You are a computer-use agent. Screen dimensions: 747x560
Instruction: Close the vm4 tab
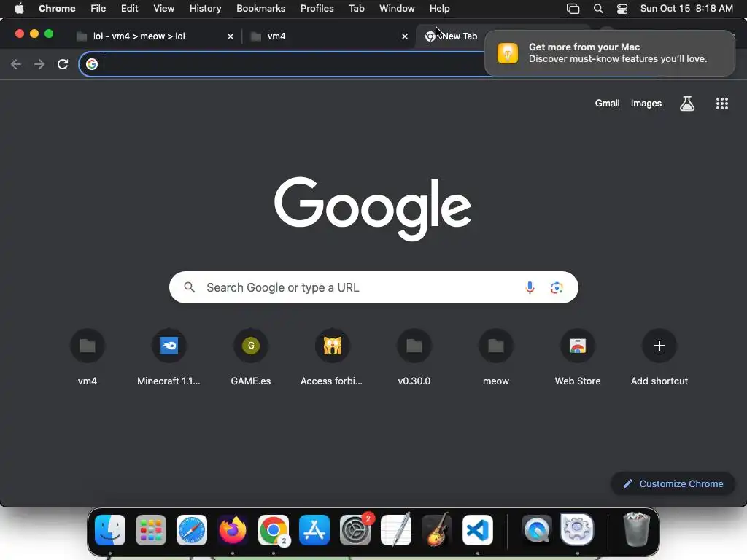point(404,36)
